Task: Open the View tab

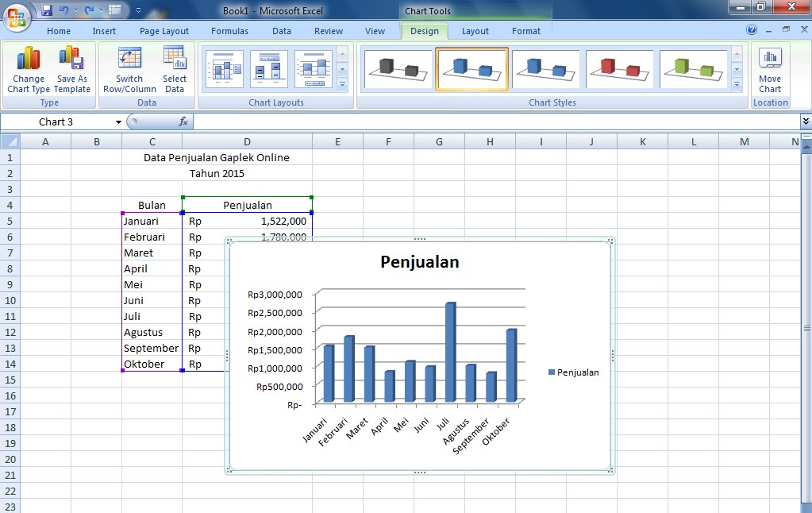Action: point(375,31)
